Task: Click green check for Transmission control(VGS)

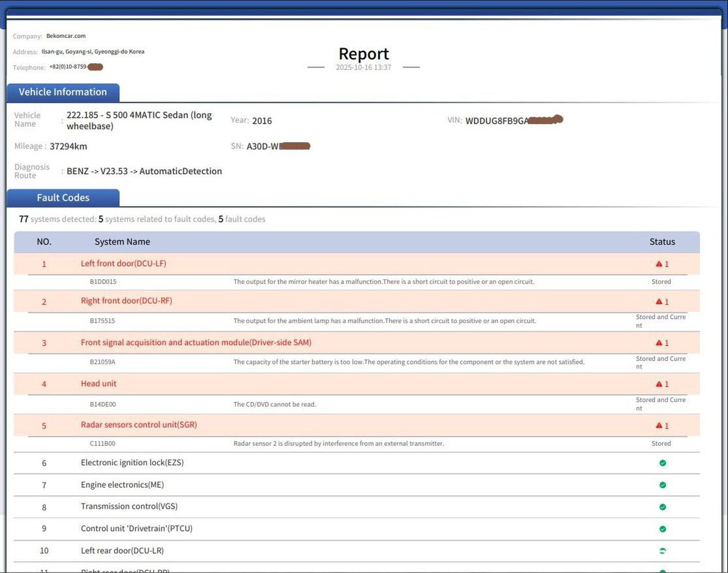Action: (662, 507)
